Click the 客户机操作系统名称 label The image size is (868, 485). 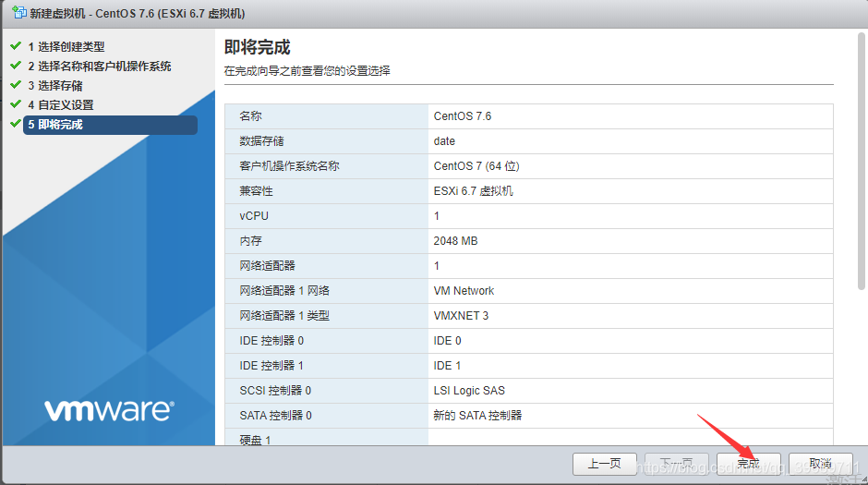point(289,166)
